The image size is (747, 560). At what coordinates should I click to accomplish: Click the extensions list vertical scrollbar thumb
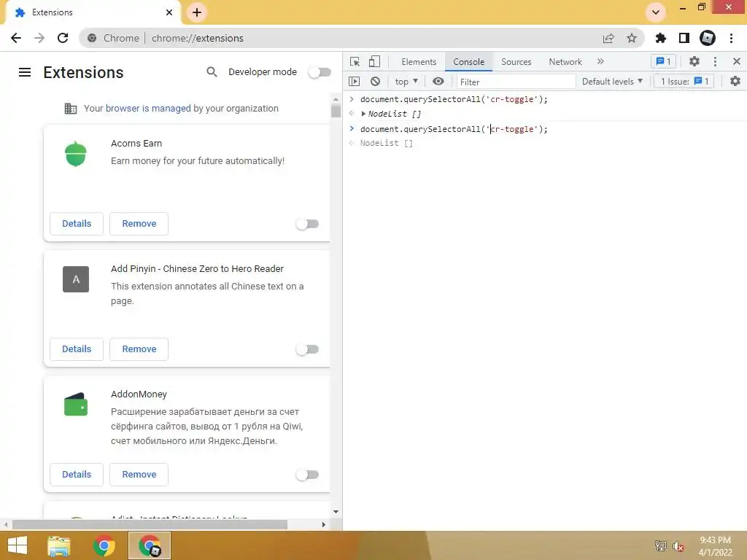[336, 111]
